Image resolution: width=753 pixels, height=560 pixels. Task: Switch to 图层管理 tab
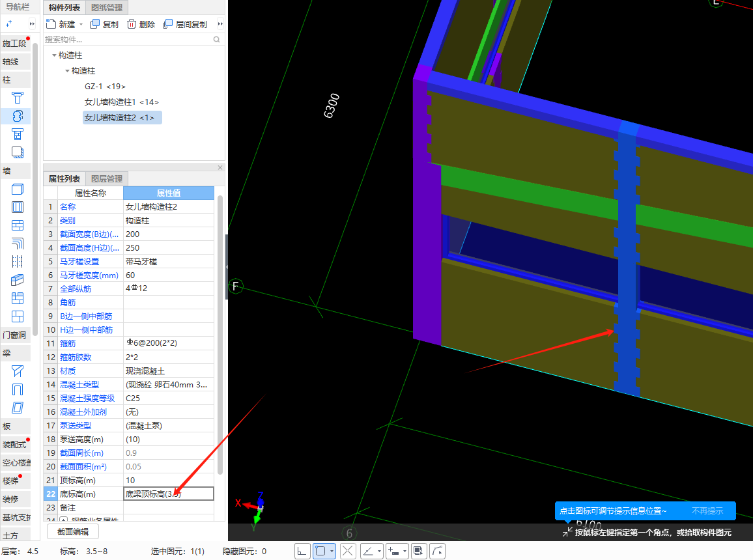107,178
